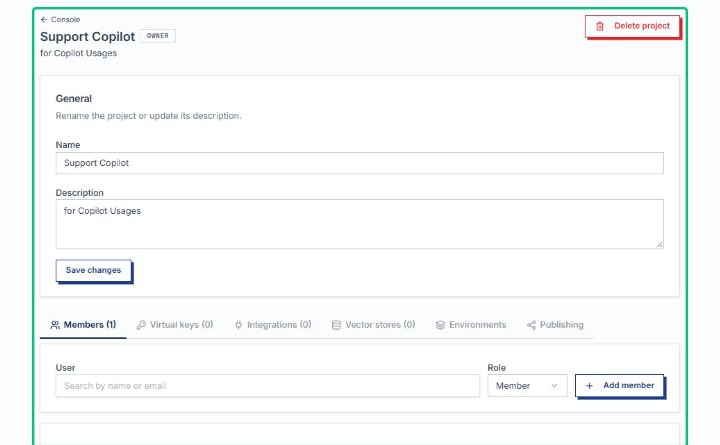Click the share icon for Publishing
This screenshot has height=445, width=720.
tap(531, 325)
